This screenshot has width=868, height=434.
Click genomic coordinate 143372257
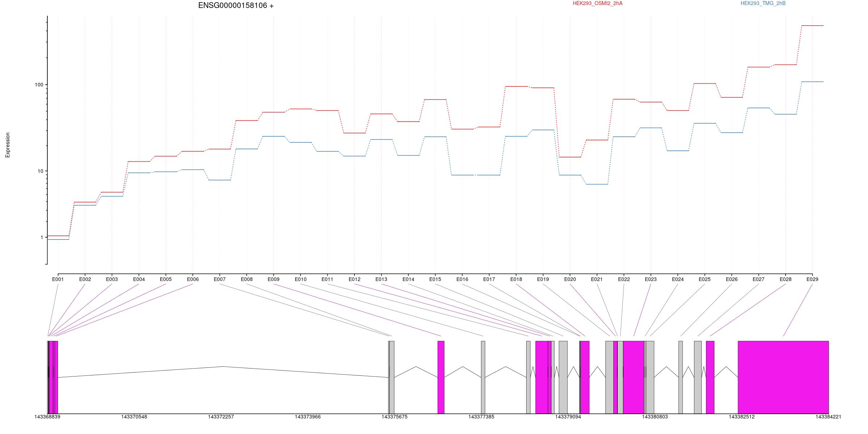click(221, 417)
